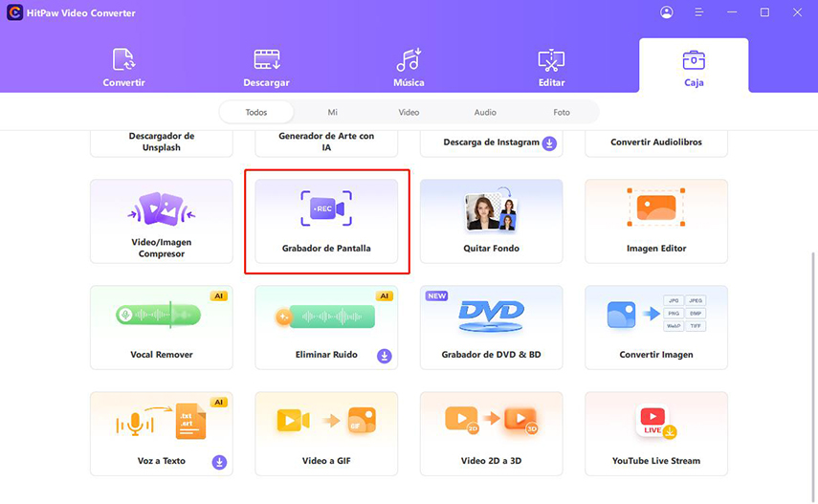Open Descargador de Unsplash tool
Viewport: 818px width, 504px height.
(x=162, y=142)
